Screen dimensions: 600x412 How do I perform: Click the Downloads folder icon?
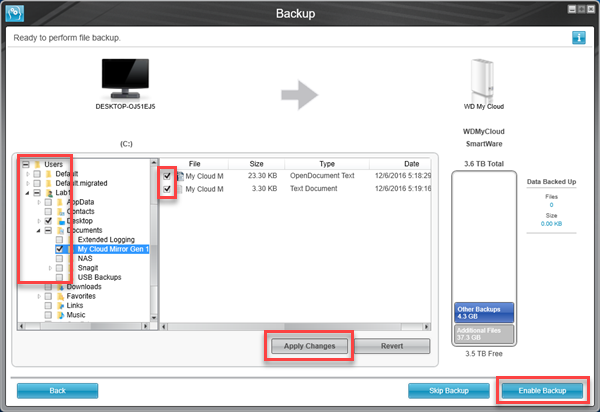click(x=60, y=287)
